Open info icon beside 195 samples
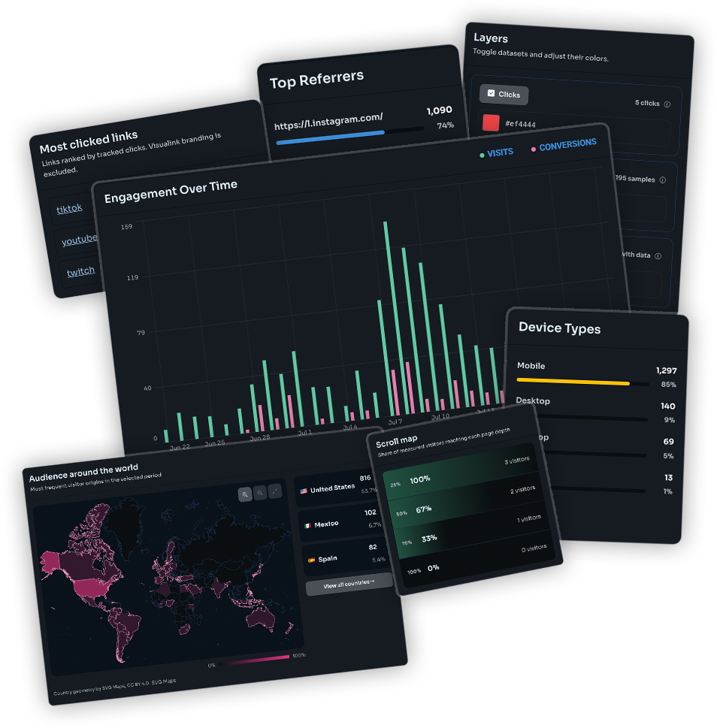This screenshot has width=717, height=728. [x=663, y=180]
